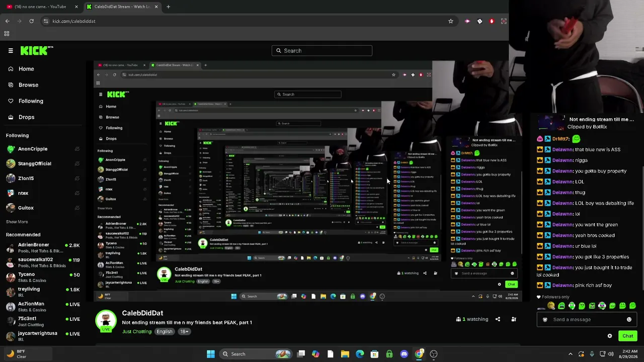Toggle notifications bell for StanggOfficial
The width and height of the screenshot is (644, 362).
pos(77,163)
